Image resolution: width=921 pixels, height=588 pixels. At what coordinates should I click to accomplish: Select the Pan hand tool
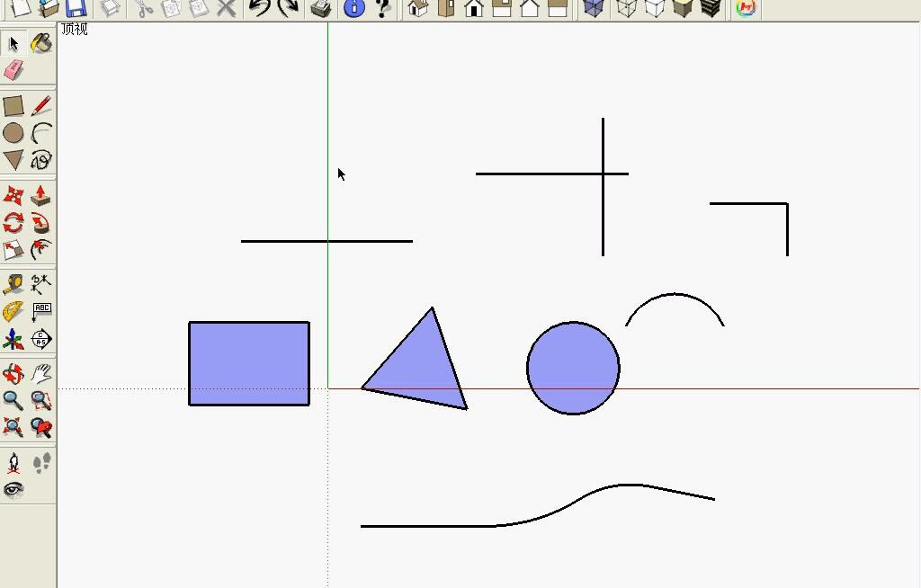pos(40,374)
